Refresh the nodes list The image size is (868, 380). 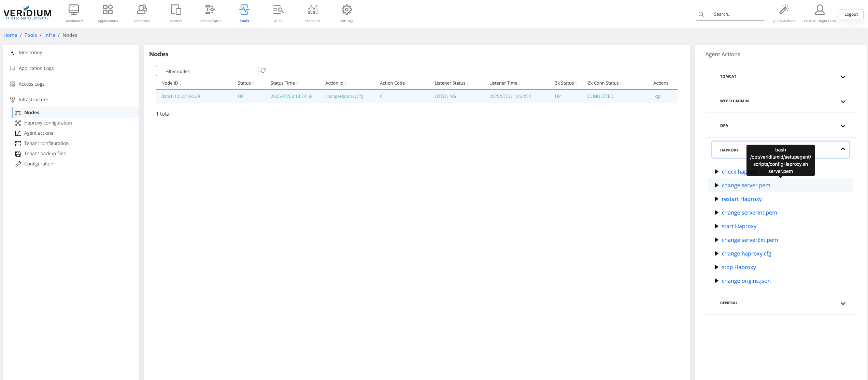tap(263, 71)
